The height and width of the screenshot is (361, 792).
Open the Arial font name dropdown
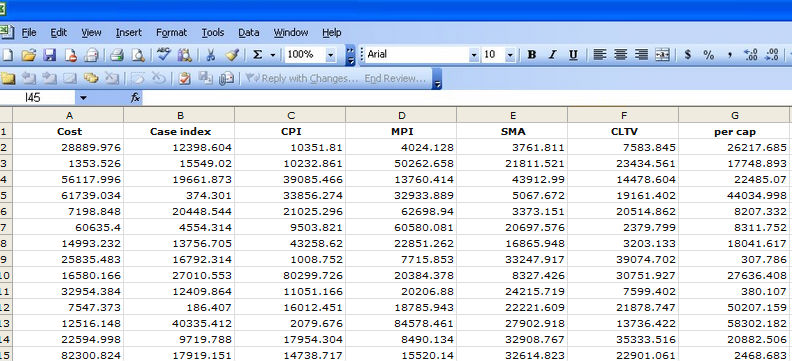pyautogui.click(x=473, y=55)
